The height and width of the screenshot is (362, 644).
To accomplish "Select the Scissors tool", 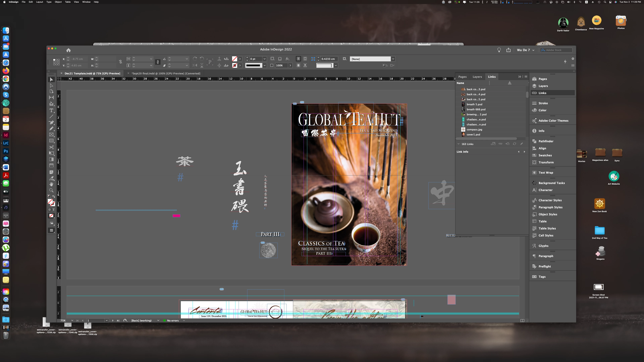I will (51, 147).
